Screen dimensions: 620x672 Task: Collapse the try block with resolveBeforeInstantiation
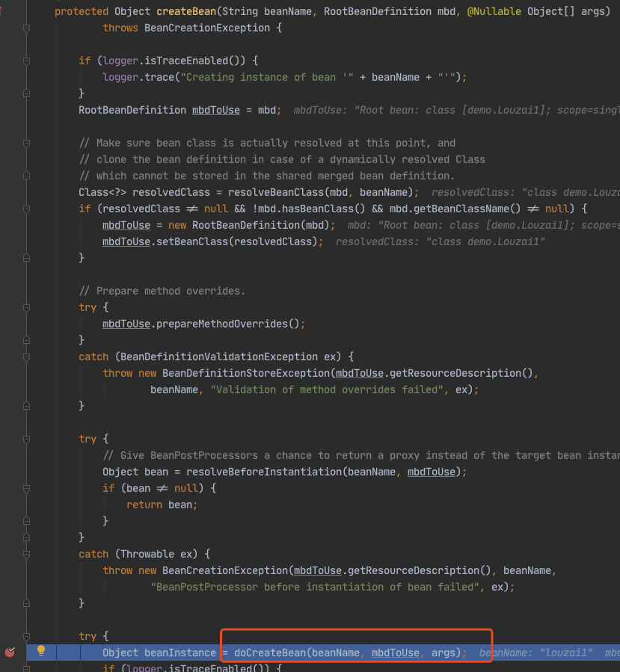tap(27, 440)
